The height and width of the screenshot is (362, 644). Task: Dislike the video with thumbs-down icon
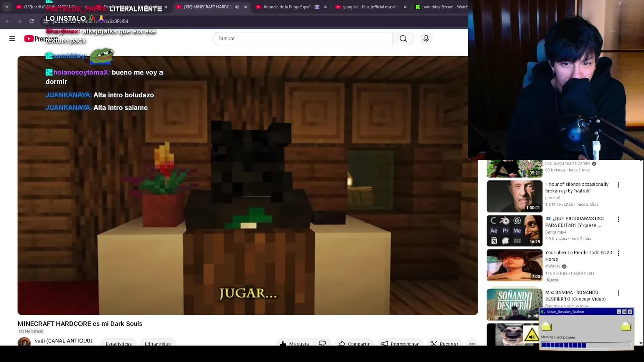point(322,343)
